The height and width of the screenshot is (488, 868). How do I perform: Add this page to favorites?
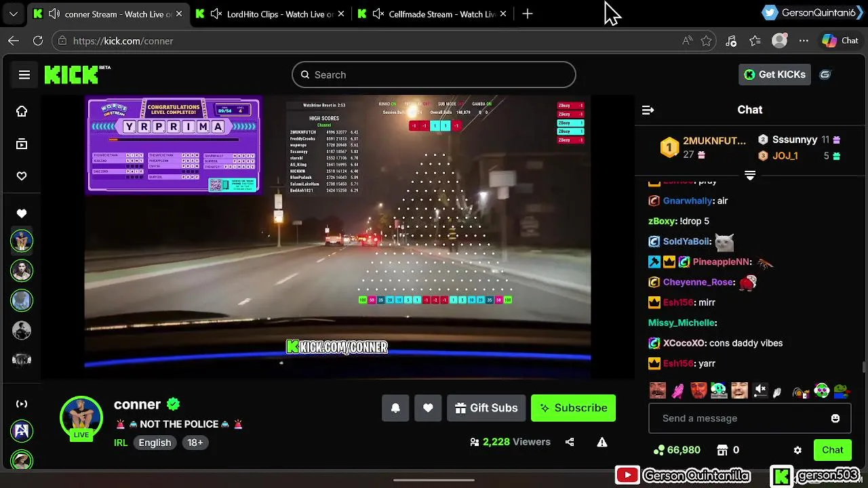point(706,41)
